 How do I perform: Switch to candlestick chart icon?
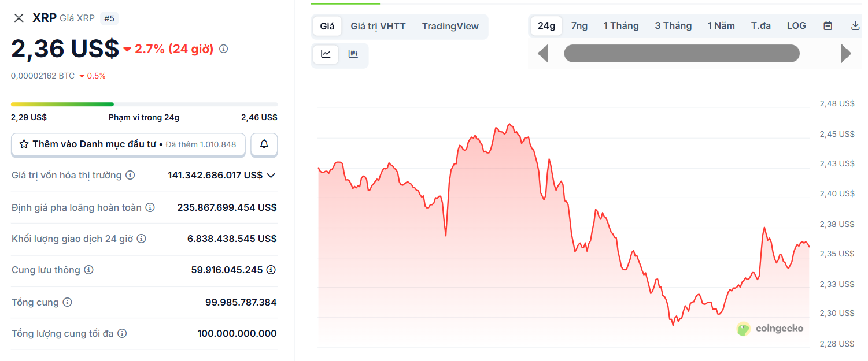coord(353,54)
